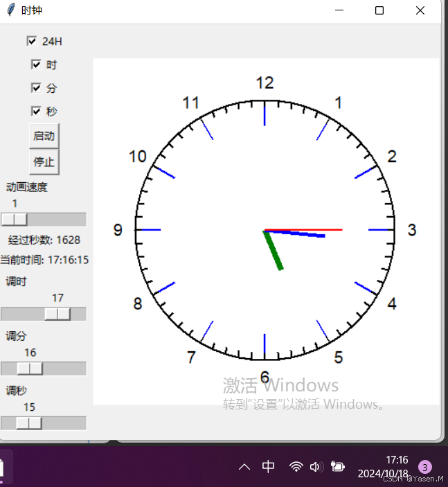Click the feather app icon in title bar
Image resolution: width=448 pixels, height=487 pixels.
[11, 10]
